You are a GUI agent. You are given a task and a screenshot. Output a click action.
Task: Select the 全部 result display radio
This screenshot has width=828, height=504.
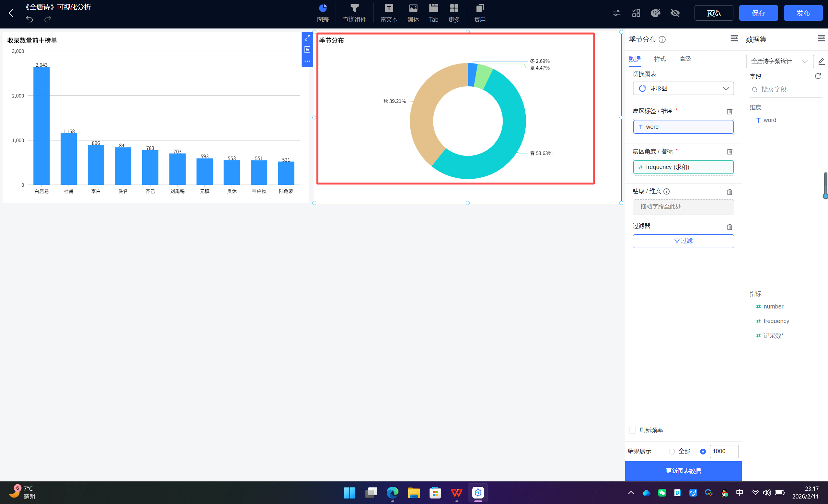(672, 452)
